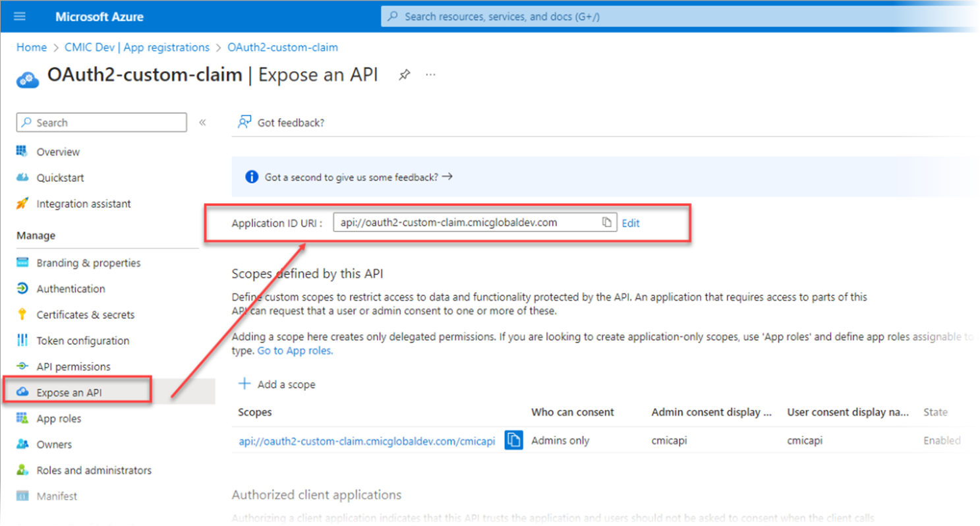980x526 pixels.
Task: Open Overview in the sidebar
Action: point(58,152)
